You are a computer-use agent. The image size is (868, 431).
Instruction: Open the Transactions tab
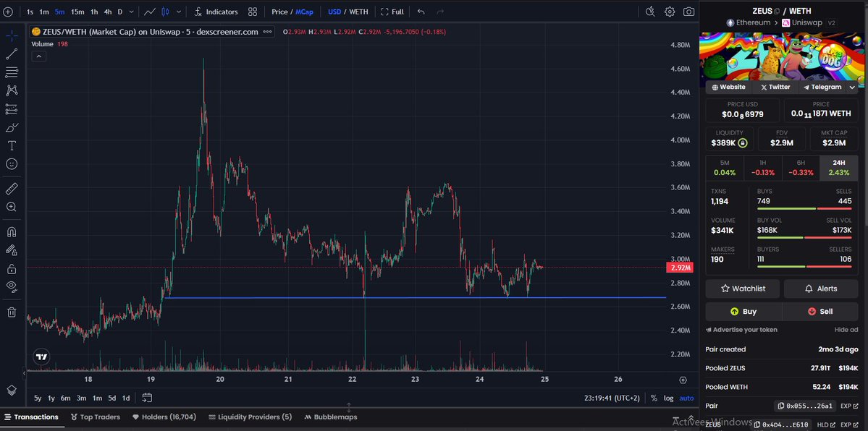[32, 417]
